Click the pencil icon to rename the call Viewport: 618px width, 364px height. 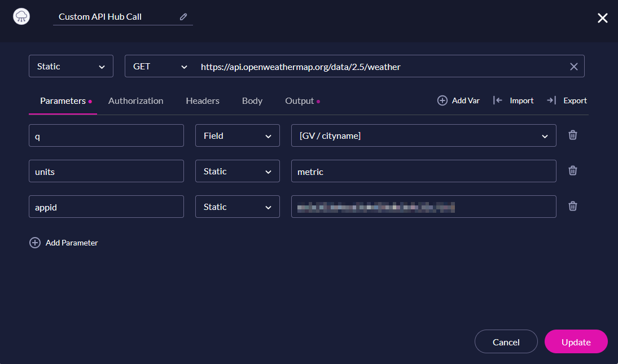click(x=183, y=17)
